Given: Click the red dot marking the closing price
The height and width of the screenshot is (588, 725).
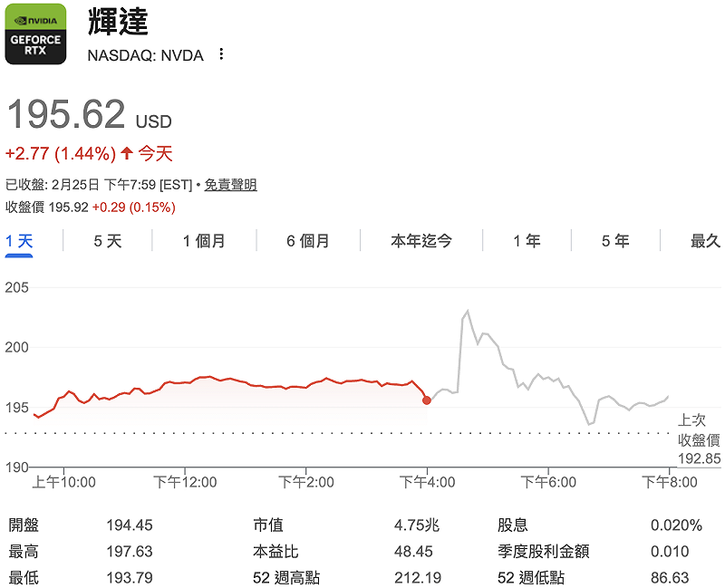Looking at the screenshot, I should click(425, 400).
